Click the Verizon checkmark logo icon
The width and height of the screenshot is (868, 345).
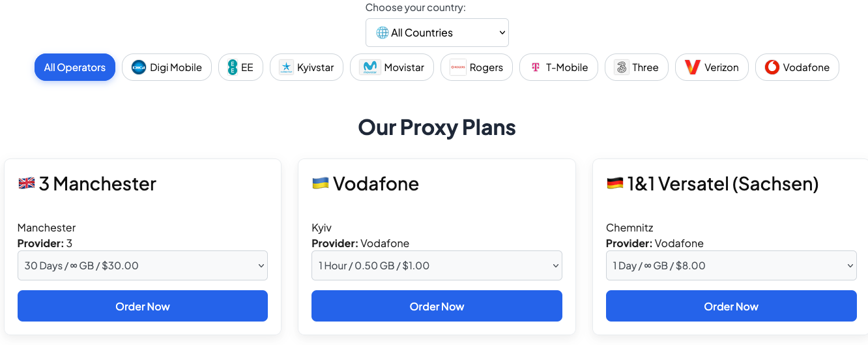692,67
